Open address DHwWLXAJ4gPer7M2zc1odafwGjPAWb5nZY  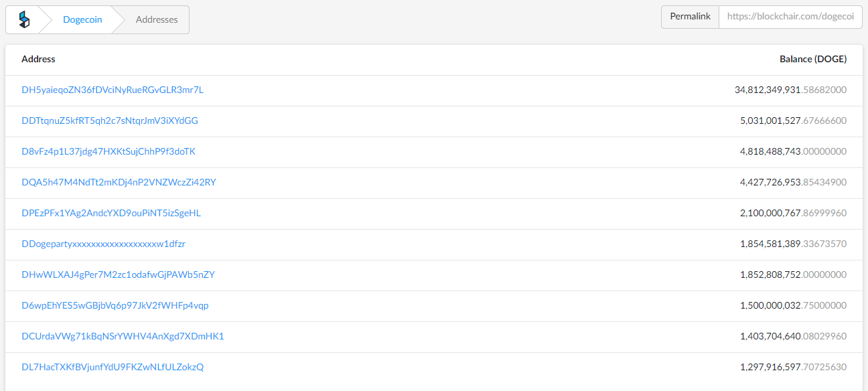118,275
